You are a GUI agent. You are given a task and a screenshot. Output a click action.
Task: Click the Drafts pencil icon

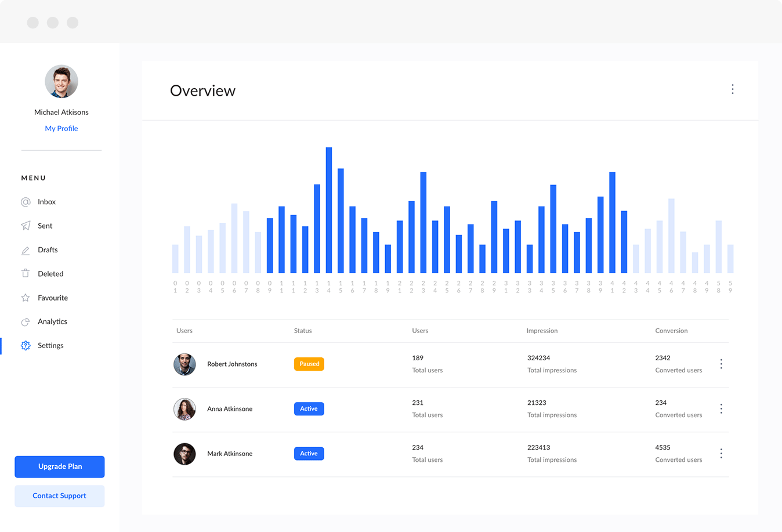pos(26,250)
